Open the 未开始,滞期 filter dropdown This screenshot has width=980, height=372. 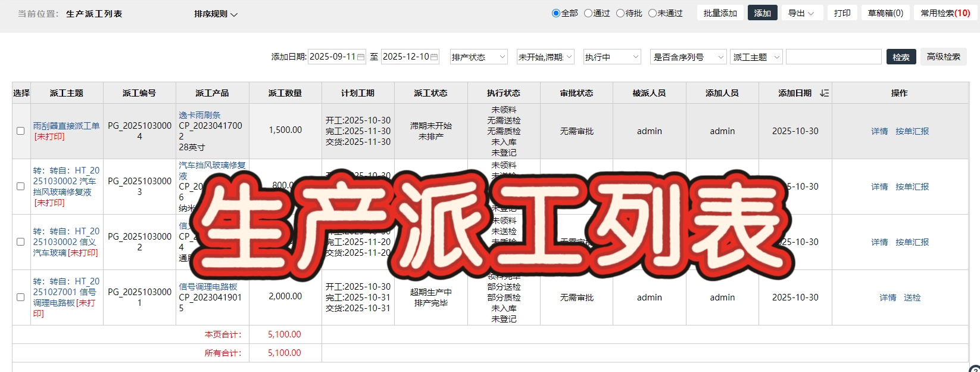point(545,57)
